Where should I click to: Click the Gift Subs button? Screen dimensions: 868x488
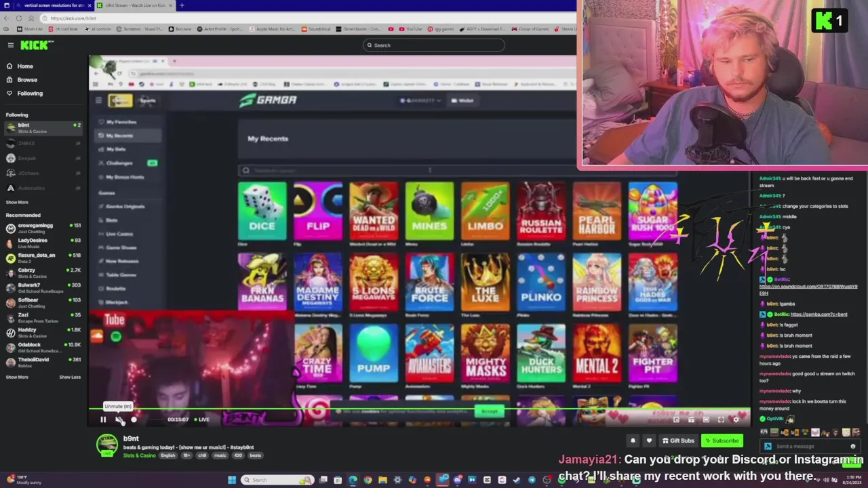pos(678,441)
